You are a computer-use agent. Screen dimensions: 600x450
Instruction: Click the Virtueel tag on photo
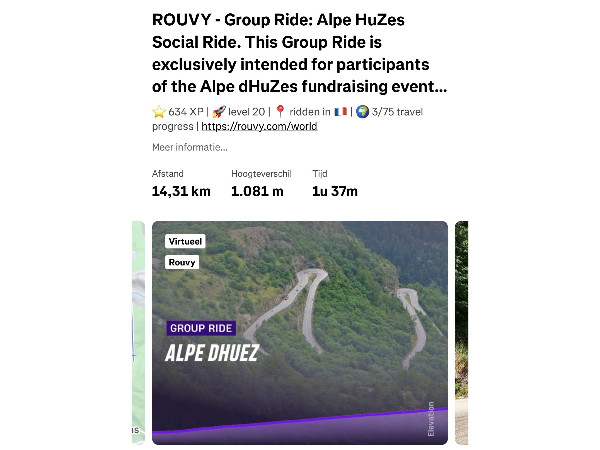point(185,241)
